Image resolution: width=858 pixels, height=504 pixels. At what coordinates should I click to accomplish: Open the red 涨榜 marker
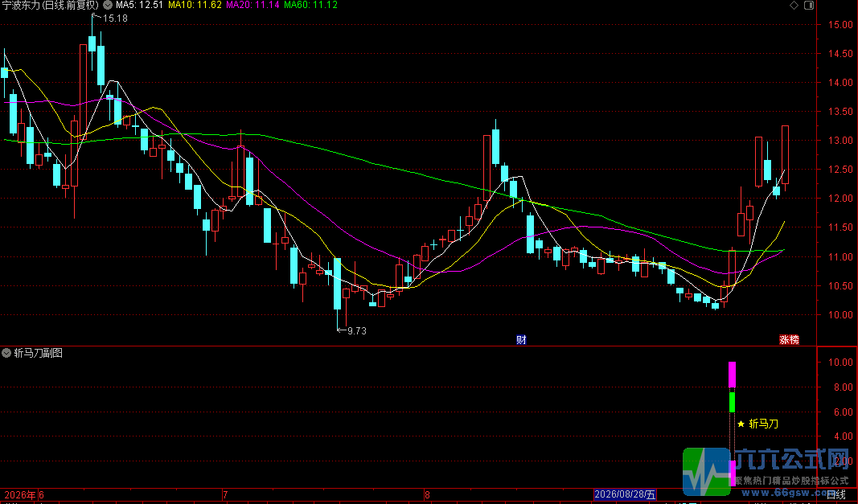point(789,340)
